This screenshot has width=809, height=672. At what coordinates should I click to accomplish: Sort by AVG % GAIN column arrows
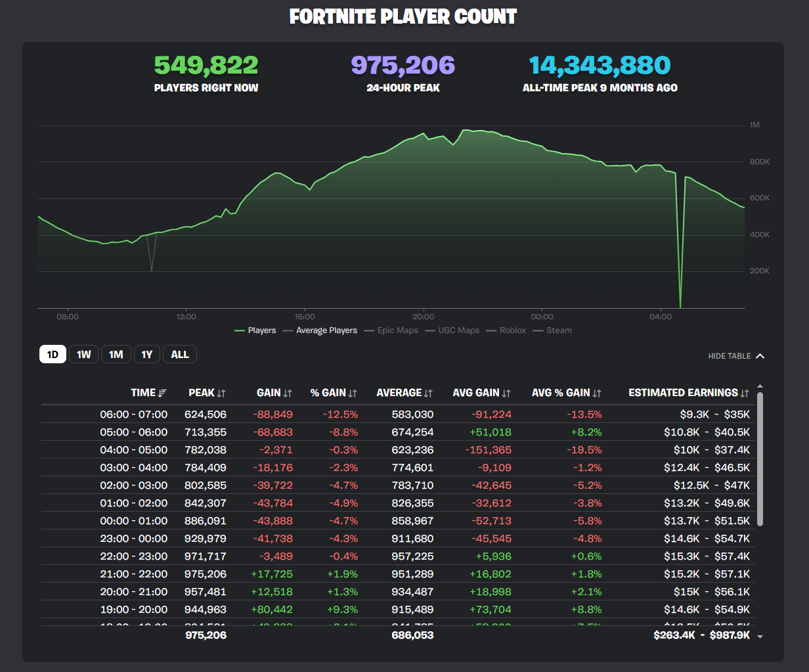click(597, 393)
